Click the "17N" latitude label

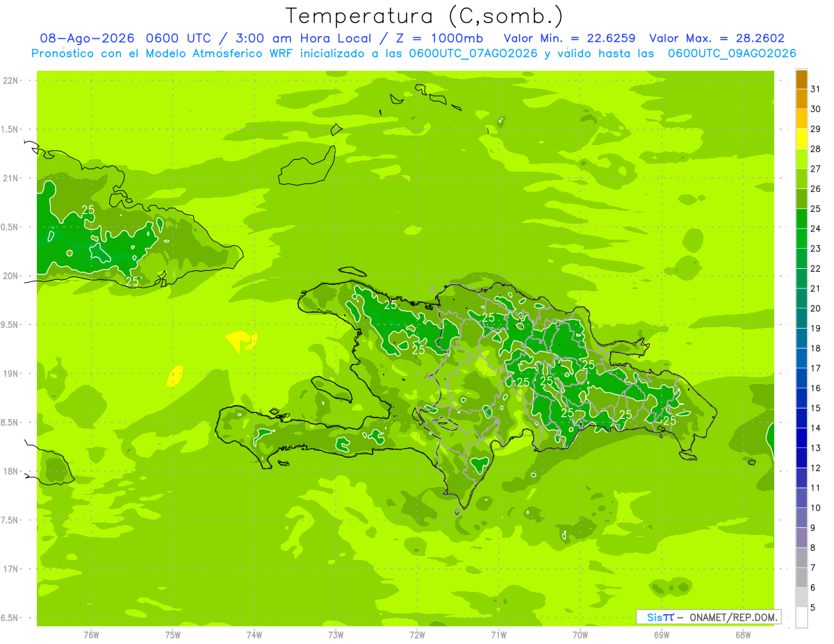click(10, 569)
